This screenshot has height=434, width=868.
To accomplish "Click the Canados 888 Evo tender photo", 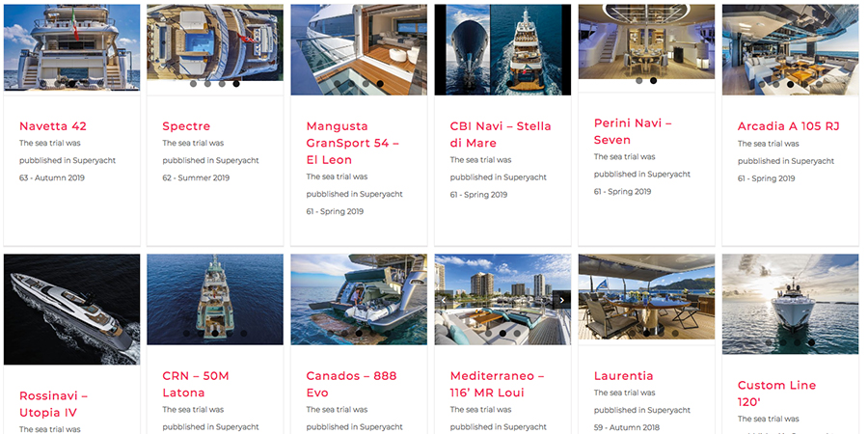I will [359, 300].
